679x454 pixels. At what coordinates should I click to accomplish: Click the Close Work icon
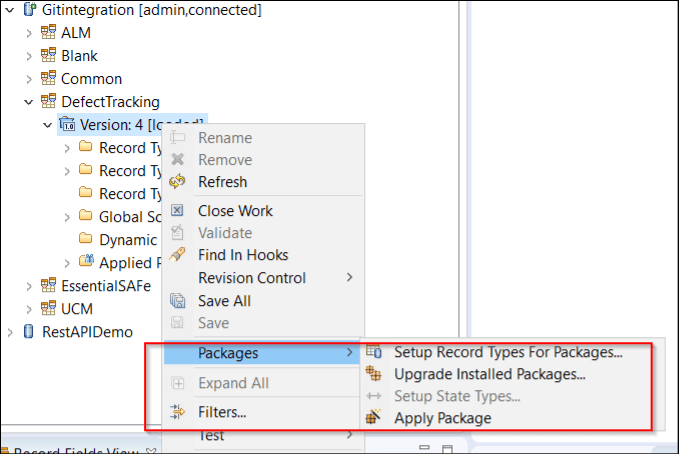[177, 211]
